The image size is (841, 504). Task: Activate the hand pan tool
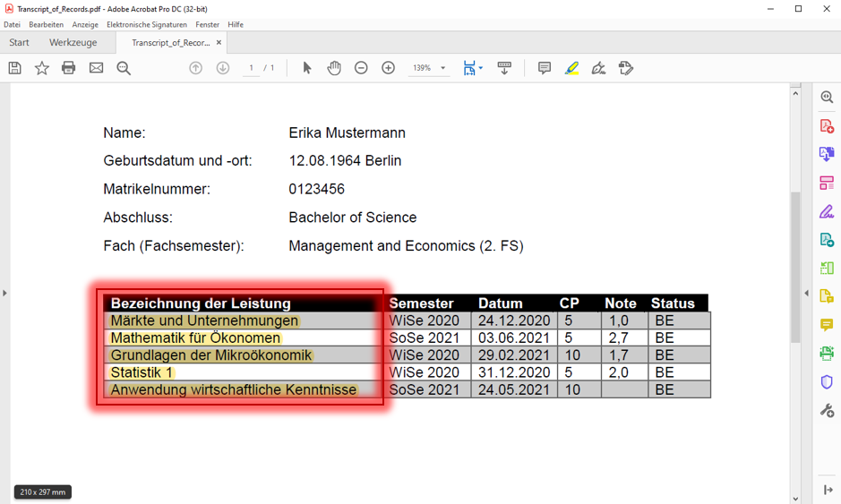coord(334,68)
